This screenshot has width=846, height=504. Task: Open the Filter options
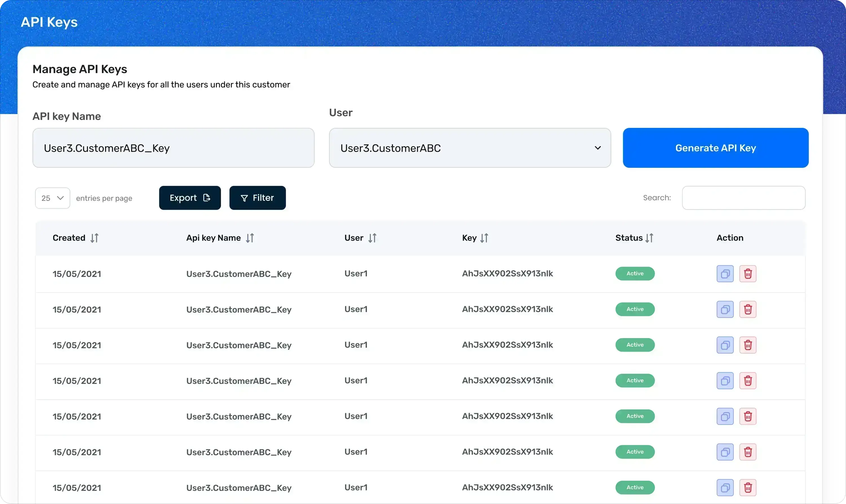(x=257, y=198)
